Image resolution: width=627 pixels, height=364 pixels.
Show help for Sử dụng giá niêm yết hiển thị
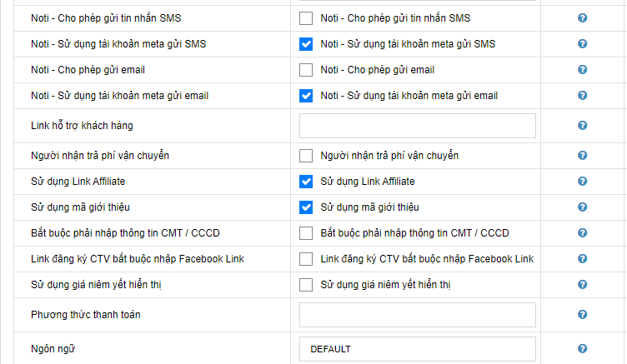582,285
